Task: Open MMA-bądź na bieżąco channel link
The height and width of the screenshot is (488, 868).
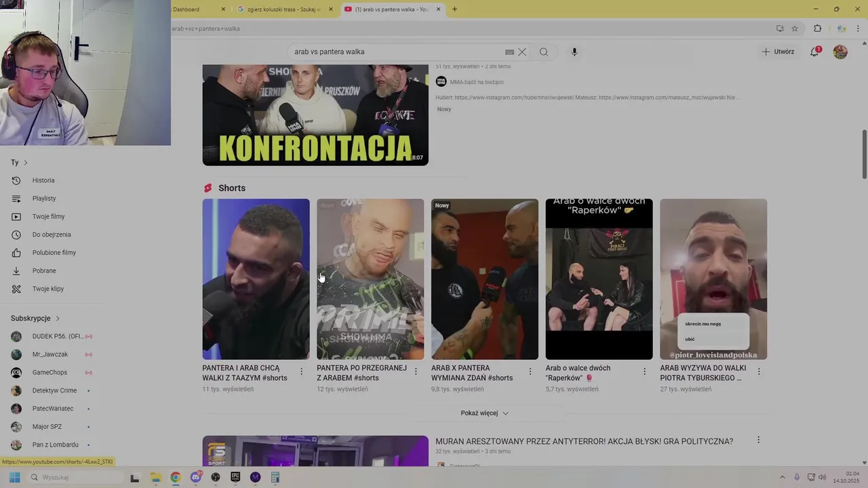Action: [x=477, y=82]
